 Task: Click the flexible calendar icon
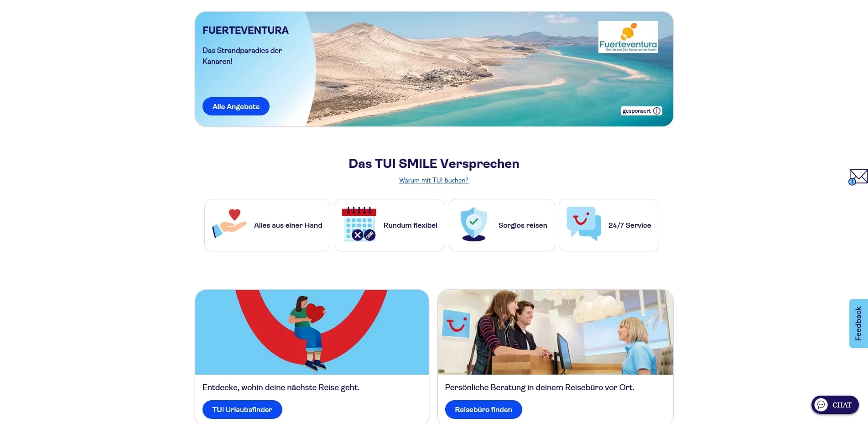pos(359,224)
